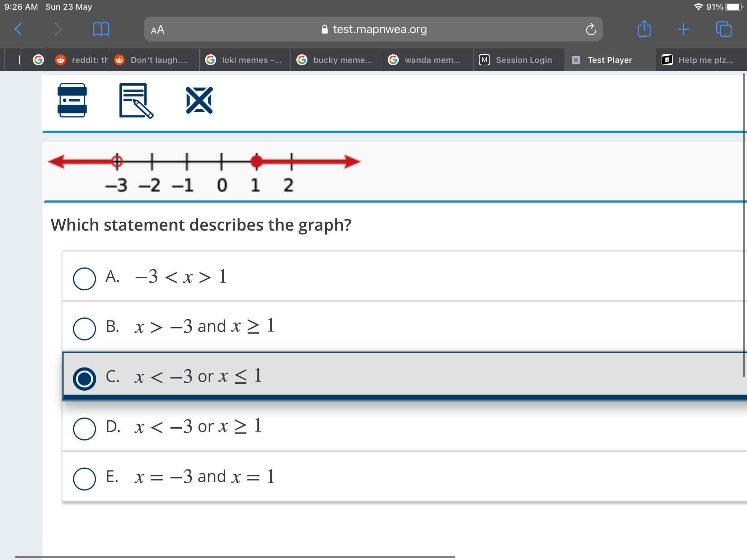Choose option D x < −3 or x ≥ 1

tap(84, 429)
